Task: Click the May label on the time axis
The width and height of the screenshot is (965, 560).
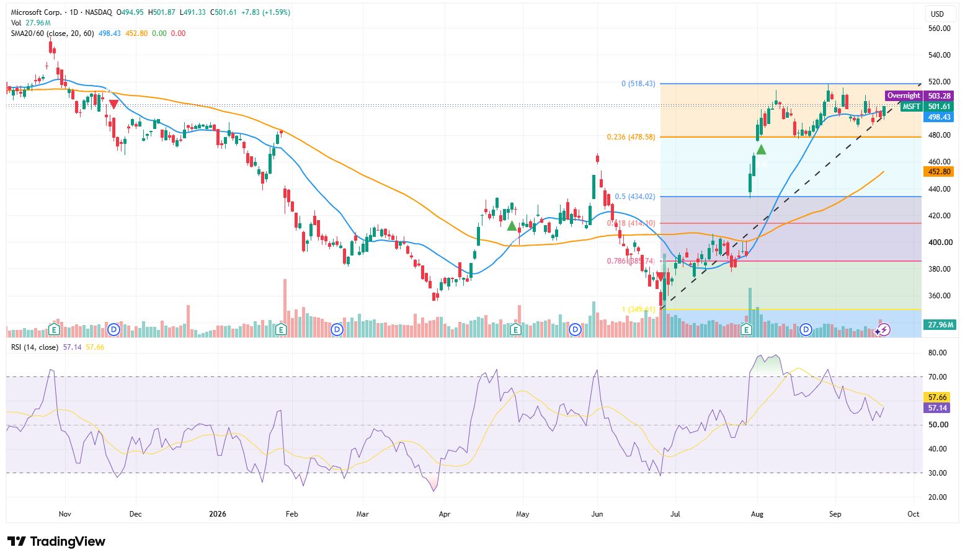Action: [523, 514]
